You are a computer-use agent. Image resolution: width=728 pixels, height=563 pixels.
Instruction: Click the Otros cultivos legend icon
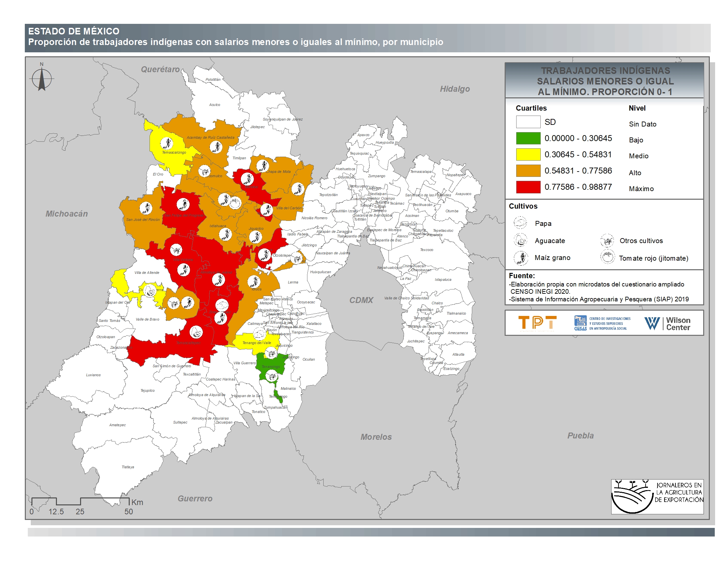tap(607, 240)
